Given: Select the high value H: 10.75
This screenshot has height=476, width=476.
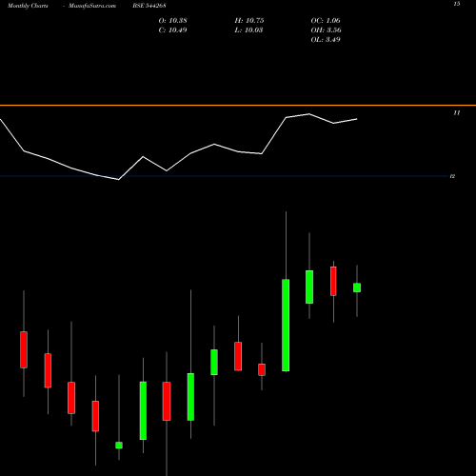Looking at the screenshot, I should tap(249, 21).
